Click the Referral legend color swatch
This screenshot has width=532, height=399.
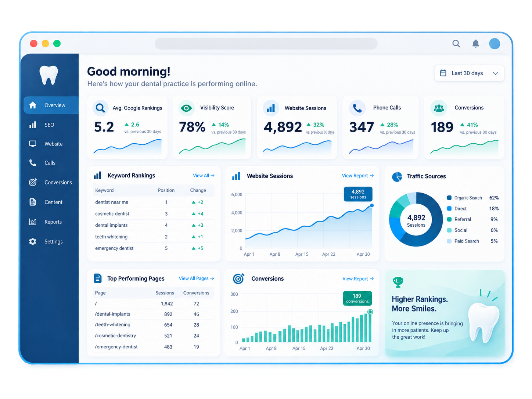point(449,219)
